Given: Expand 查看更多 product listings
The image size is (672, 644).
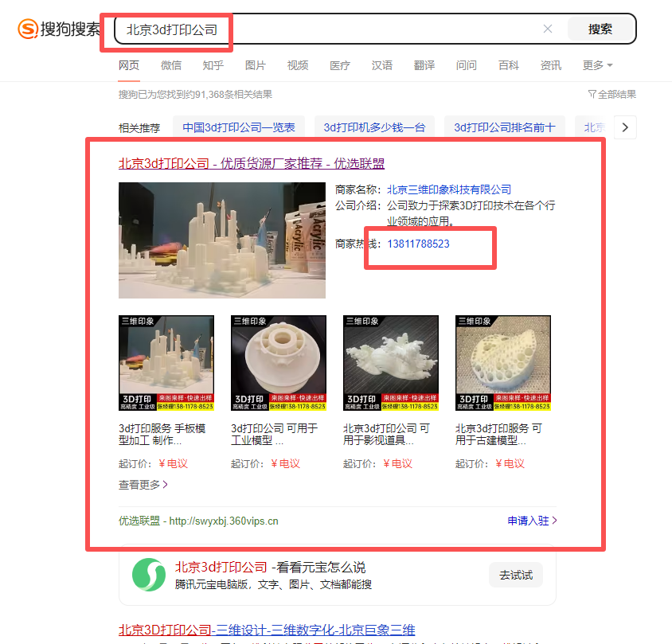Looking at the screenshot, I should [143, 484].
